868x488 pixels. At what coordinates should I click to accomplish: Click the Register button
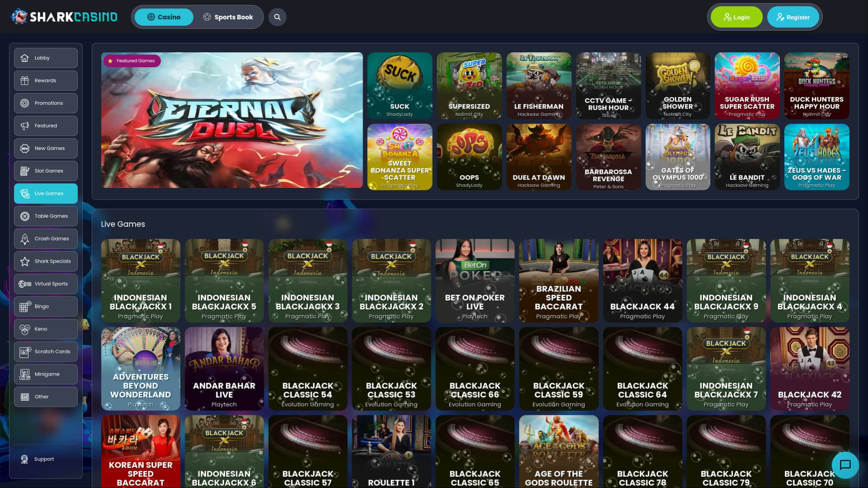793,17
